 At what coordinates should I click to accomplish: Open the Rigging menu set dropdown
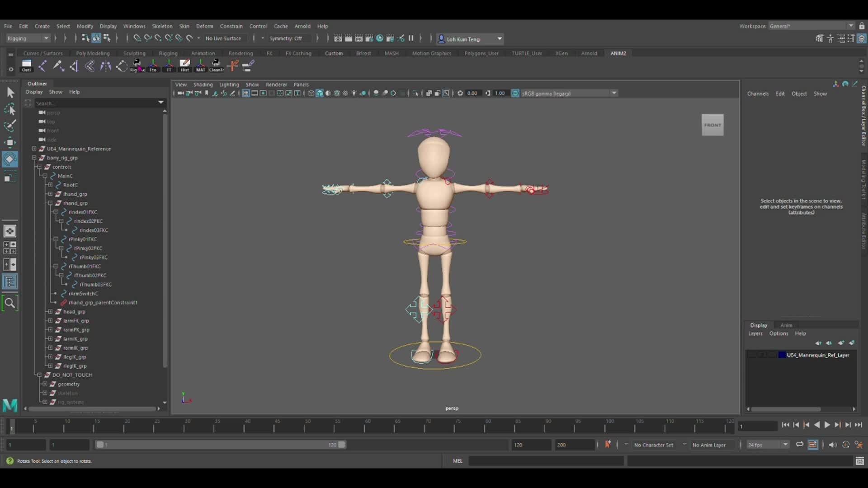click(27, 38)
